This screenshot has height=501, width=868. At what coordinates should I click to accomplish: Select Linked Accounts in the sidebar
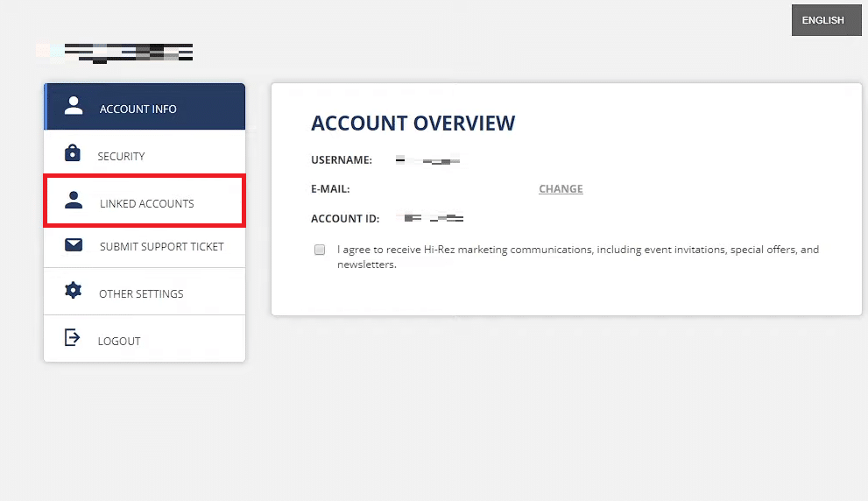pyautogui.click(x=145, y=201)
